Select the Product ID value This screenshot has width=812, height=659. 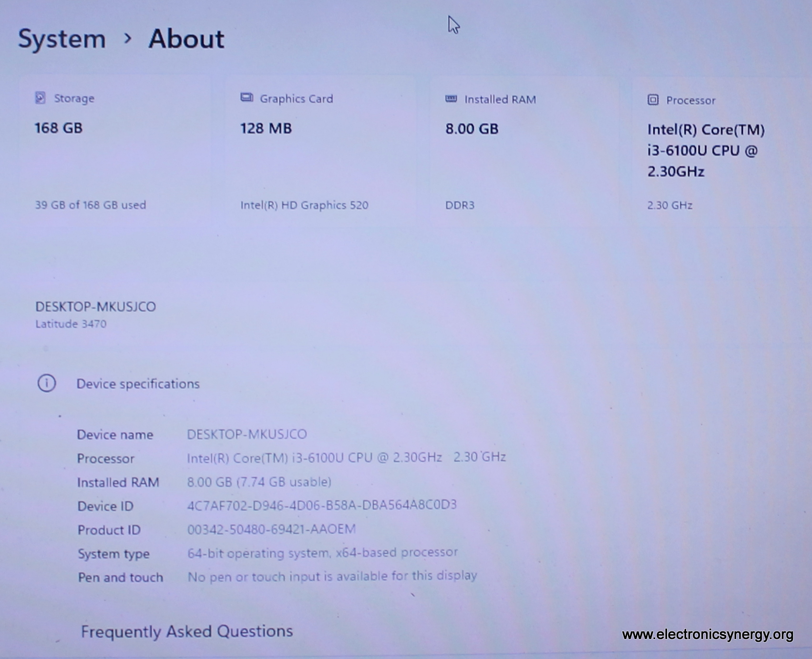tap(271, 529)
